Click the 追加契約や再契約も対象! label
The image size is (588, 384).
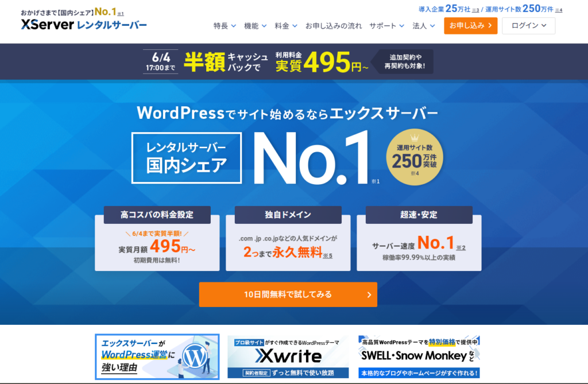coord(405,61)
